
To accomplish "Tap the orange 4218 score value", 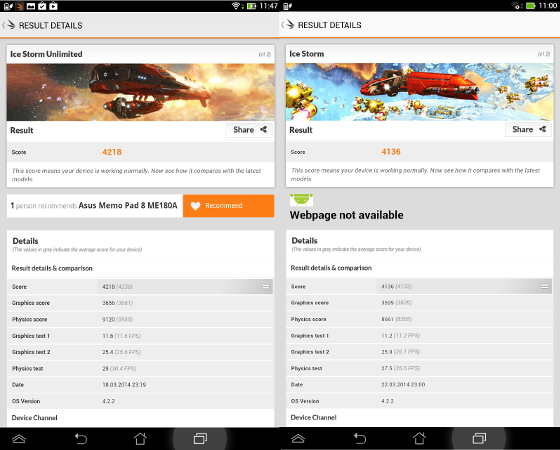I will tap(112, 152).
